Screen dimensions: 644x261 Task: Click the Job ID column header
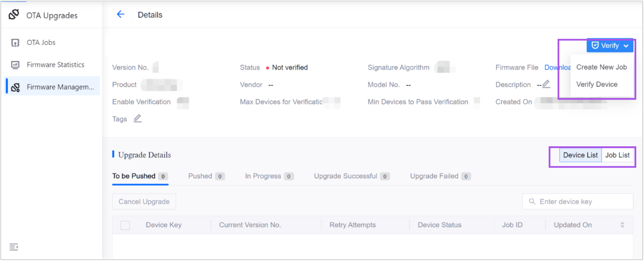512,225
